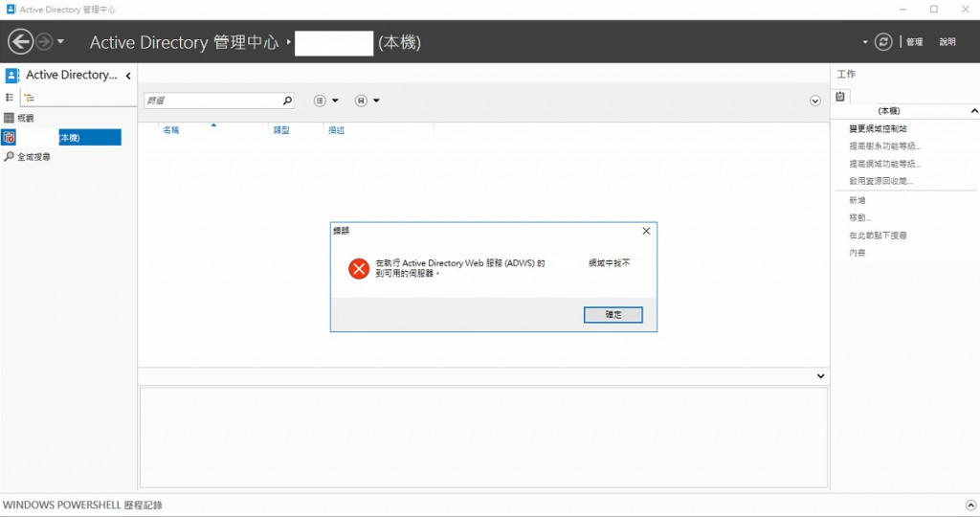The image size is (980, 517).
Task: Click the clipboard tasks icon in 工作 pane
Action: (x=840, y=97)
